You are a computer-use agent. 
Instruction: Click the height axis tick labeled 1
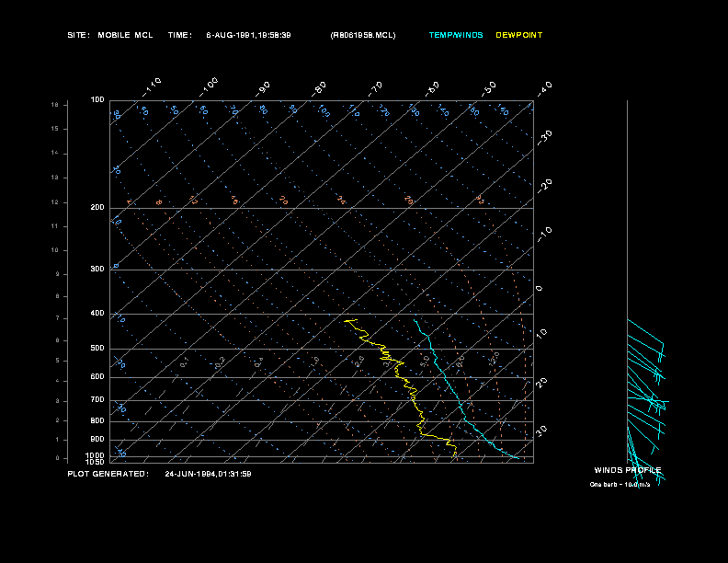58,440
